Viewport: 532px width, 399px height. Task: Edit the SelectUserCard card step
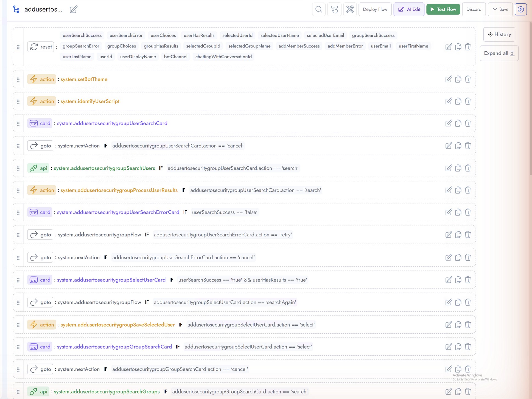coord(449,280)
